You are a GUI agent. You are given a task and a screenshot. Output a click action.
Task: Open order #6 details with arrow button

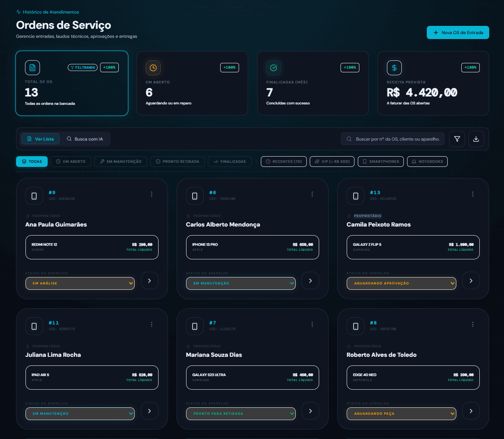coord(311,281)
